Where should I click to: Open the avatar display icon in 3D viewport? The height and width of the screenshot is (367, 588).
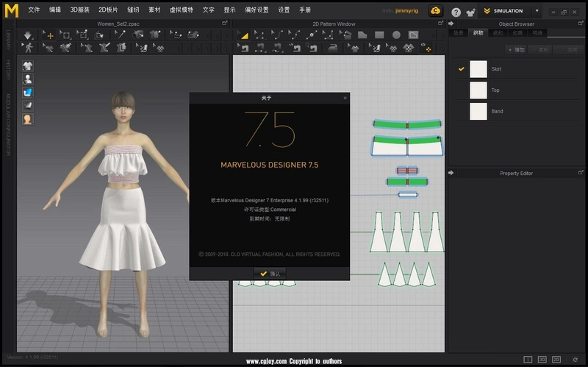[28, 79]
